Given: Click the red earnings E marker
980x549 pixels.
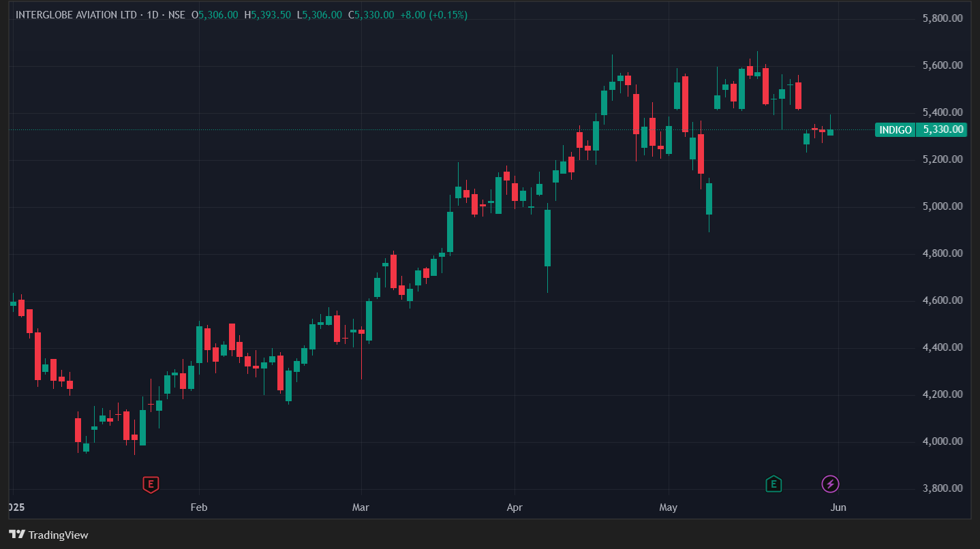Looking at the screenshot, I should (x=151, y=484).
